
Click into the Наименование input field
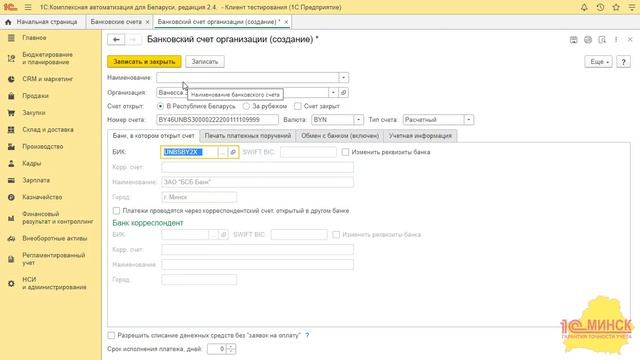(x=247, y=78)
